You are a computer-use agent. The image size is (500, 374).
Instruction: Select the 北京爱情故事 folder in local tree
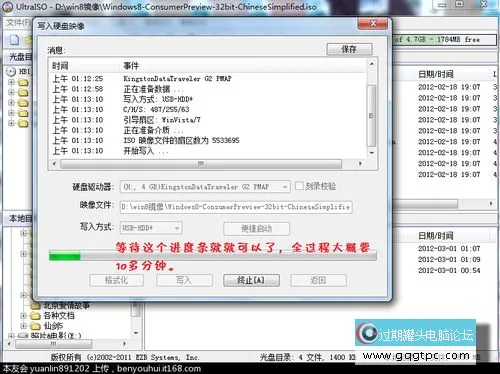[x=66, y=305]
